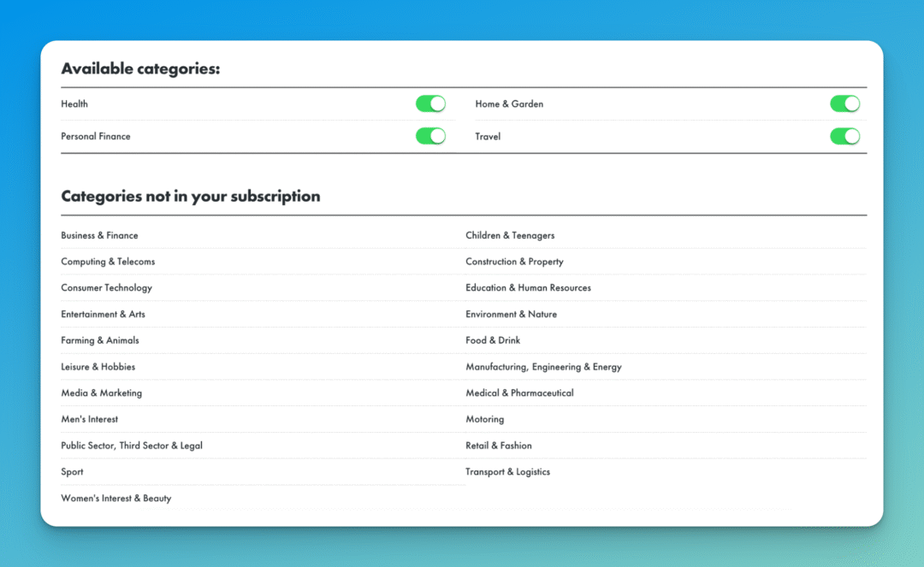The width and height of the screenshot is (924, 567).
Task: Select the Sport category
Action: (72, 471)
